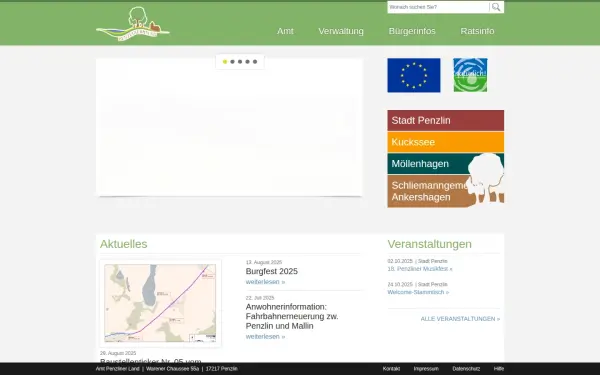Select the second slider dot
The width and height of the screenshot is (600, 375).
pos(232,62)
